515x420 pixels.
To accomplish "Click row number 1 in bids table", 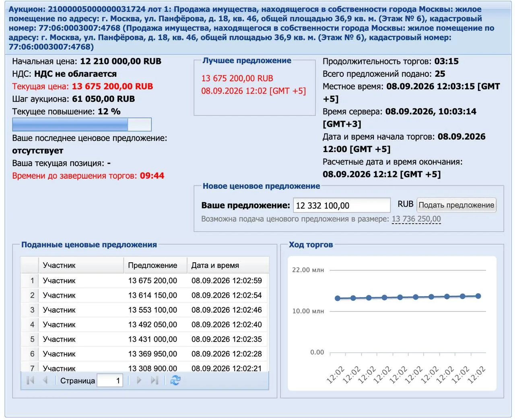I will (32, 280).
